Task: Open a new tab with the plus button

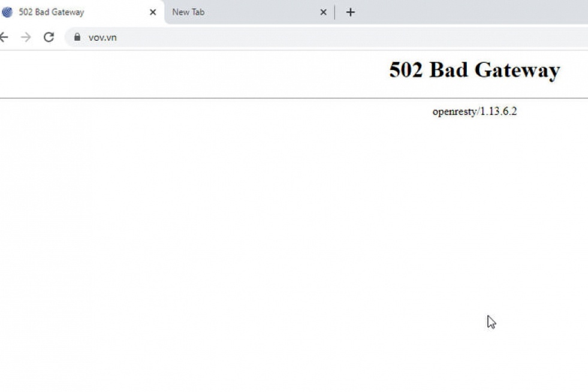Action: pos(351,12)
